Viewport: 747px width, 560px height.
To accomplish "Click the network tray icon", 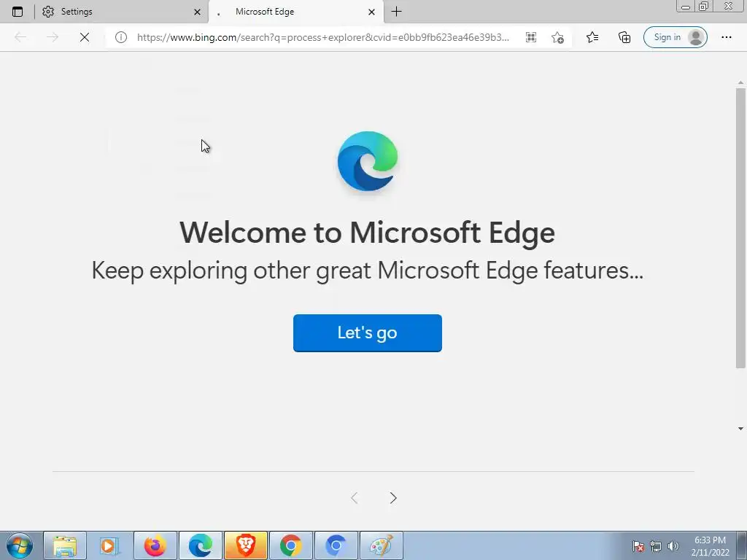I will (656, 546).
